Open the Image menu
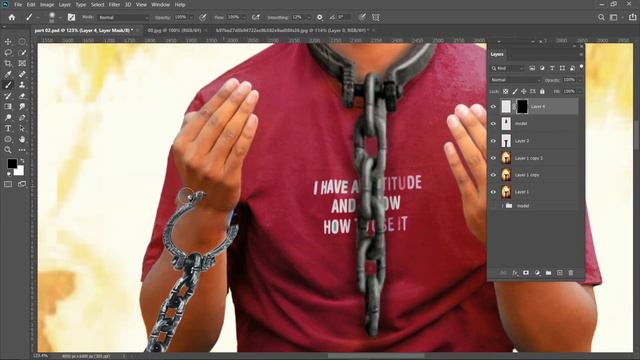The height and width of the screenshot is (360, 640). (x=47, y=4)
